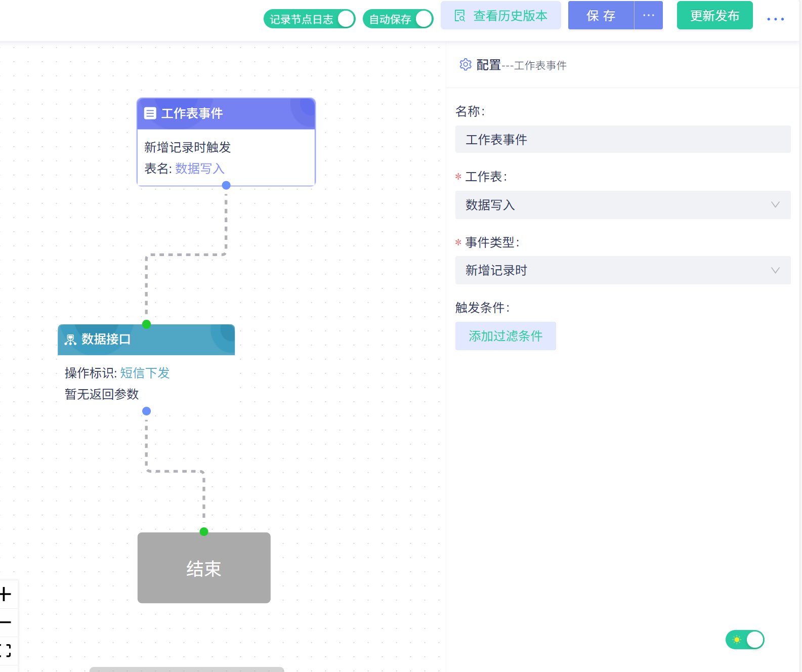The image size is (802, 672).
Task: Click the green input port of 结束 node
Action: pyautogui.click(x=204, y=531)
